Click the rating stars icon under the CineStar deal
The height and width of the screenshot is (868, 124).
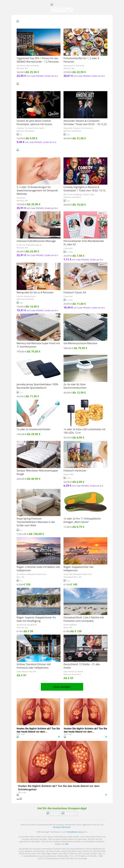point(18,134)
